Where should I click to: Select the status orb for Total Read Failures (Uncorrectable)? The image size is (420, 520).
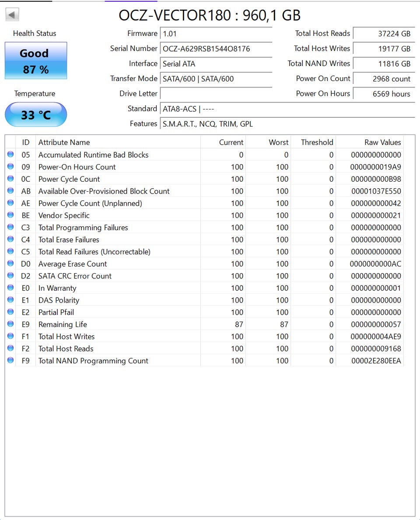click(10, 251)
